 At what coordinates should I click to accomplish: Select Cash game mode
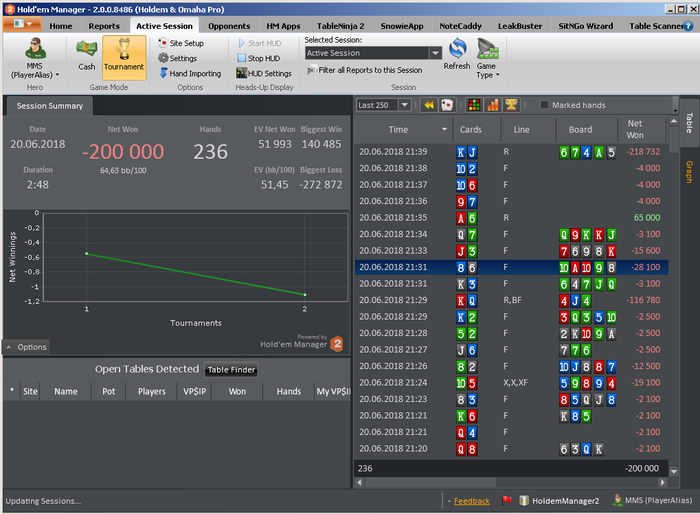[87, 55]
